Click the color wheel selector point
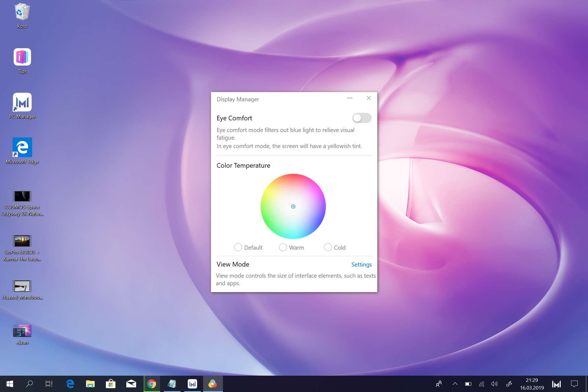 coord(293,206)
